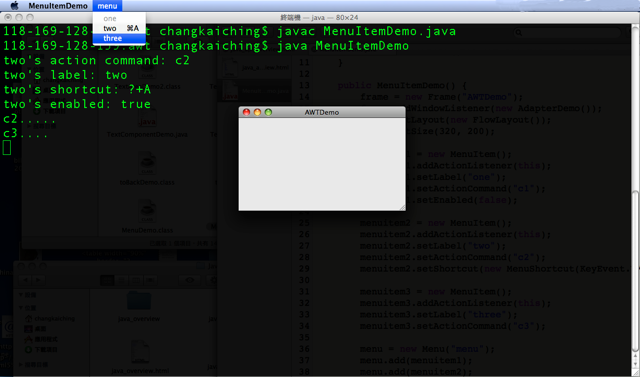This screenshot has height=377, width=640.
Task: Choose the highlighted 'three' menu item
Action: coord(119,38)
